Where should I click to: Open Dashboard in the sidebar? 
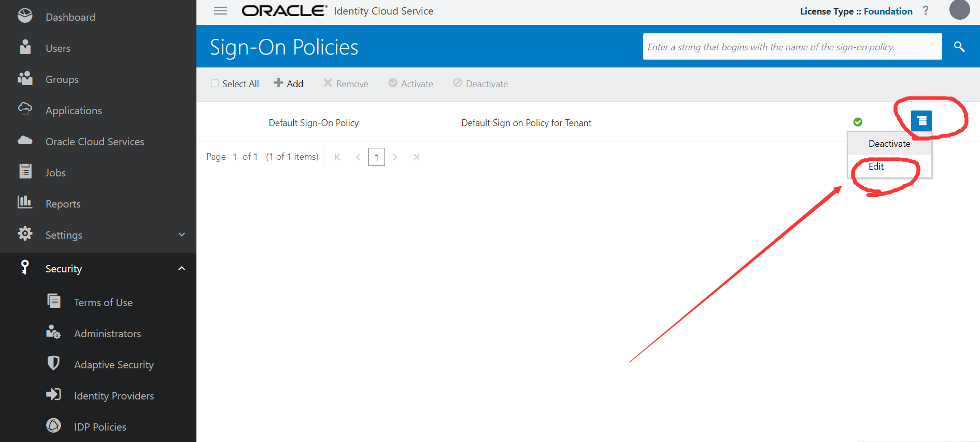[70, 17]
